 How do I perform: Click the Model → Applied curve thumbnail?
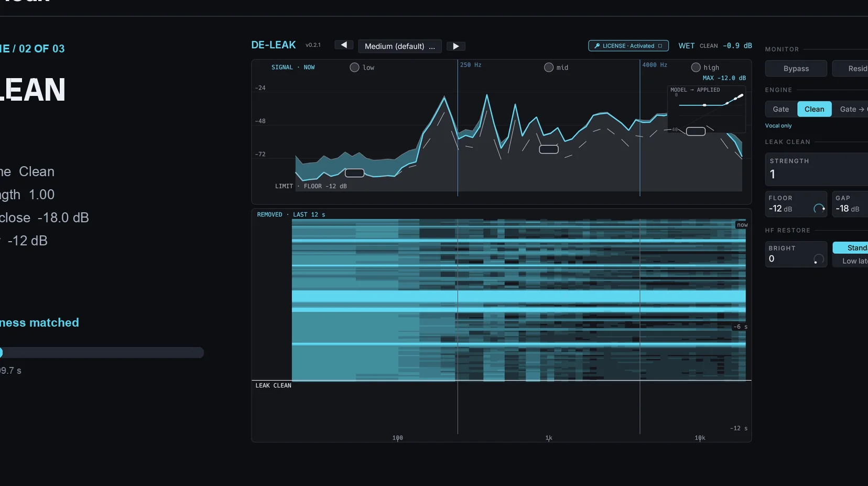point(707,109)
